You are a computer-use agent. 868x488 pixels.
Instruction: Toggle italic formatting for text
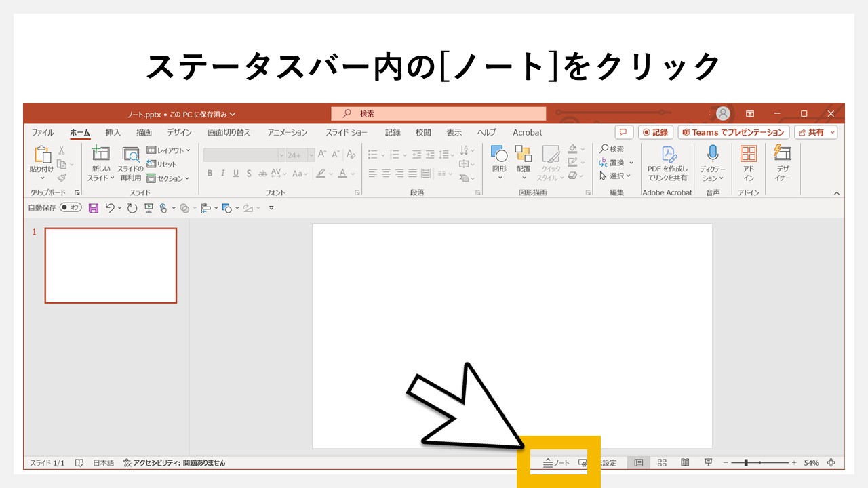pos(222,173)
